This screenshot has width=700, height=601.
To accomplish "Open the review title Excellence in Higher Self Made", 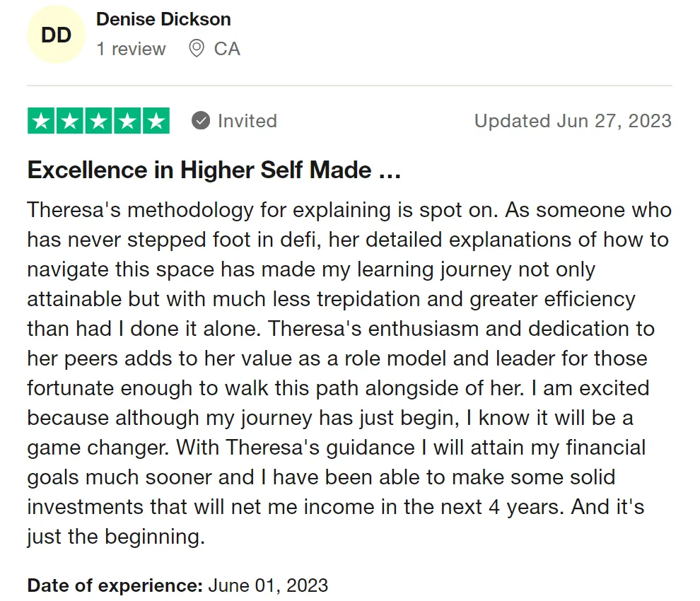I will pos(214,170).
